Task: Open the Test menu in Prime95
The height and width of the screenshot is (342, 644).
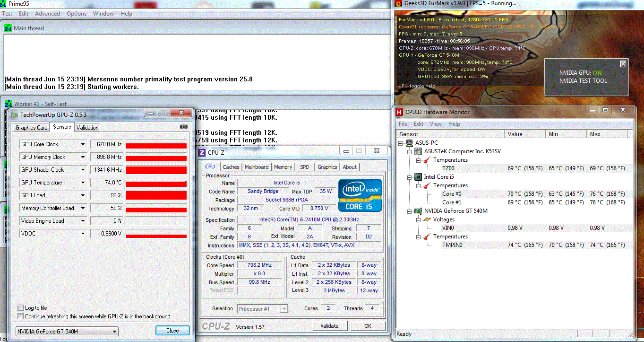Action: tap(8, 14)
